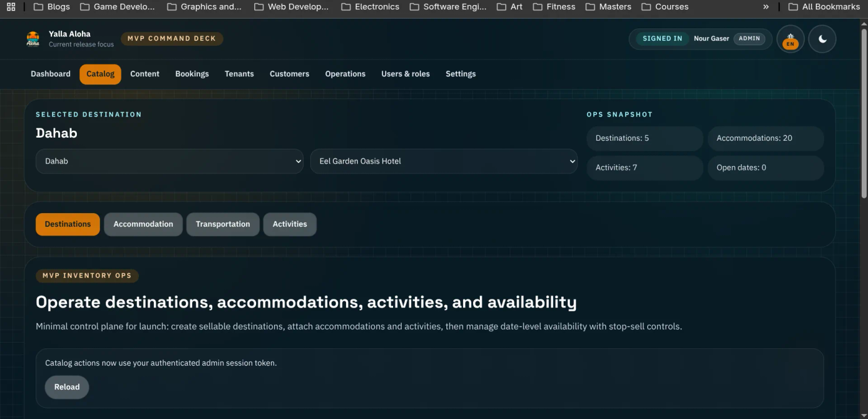Click the Open dates: 0 stat
The image size is (868, 419).
coord(766,167)
